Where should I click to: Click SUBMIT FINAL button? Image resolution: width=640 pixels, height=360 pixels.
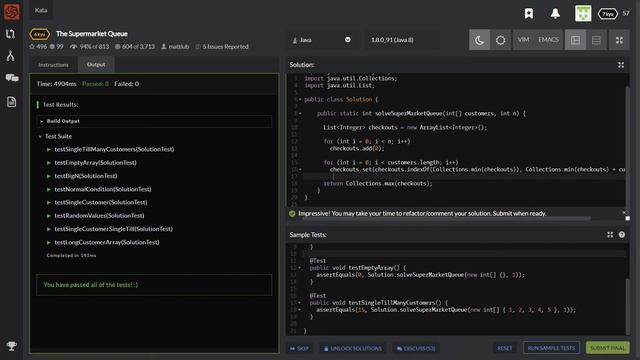607,348
